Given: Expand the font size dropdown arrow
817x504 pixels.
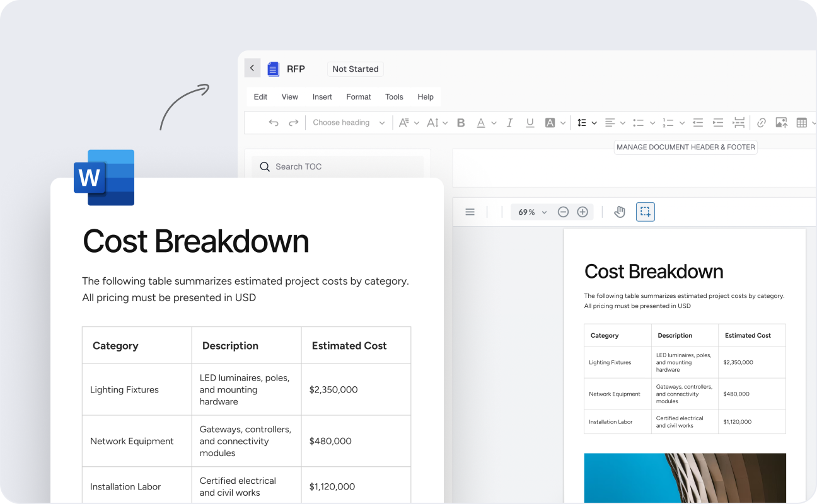Looking at the screenshot, I should click(x=445, y=123).
